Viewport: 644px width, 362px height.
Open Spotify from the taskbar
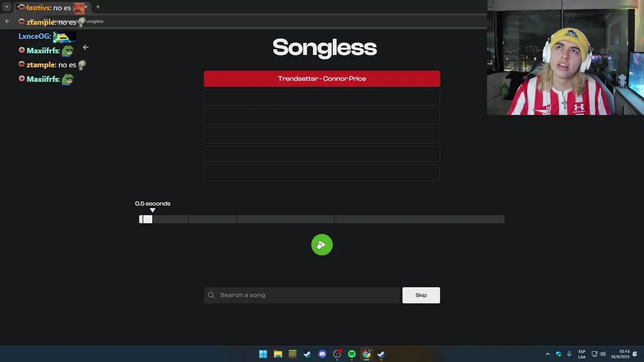tap(352, 354)
